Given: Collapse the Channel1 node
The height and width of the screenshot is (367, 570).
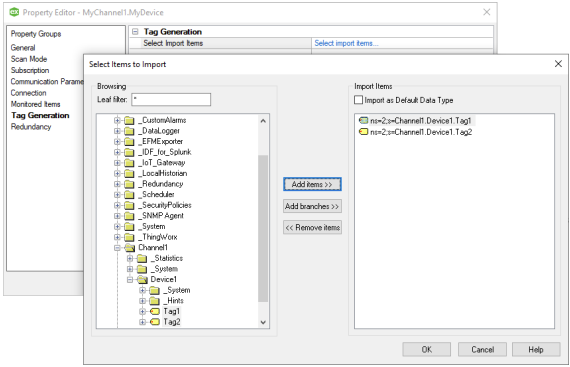Looking at the screenshot, I should [x=117, y=248].
